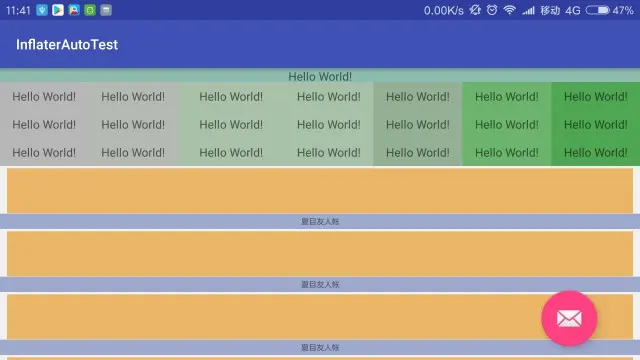Tap the 移动 carrier label
This screenshot has width=640, height=360.
pos(550,10)
